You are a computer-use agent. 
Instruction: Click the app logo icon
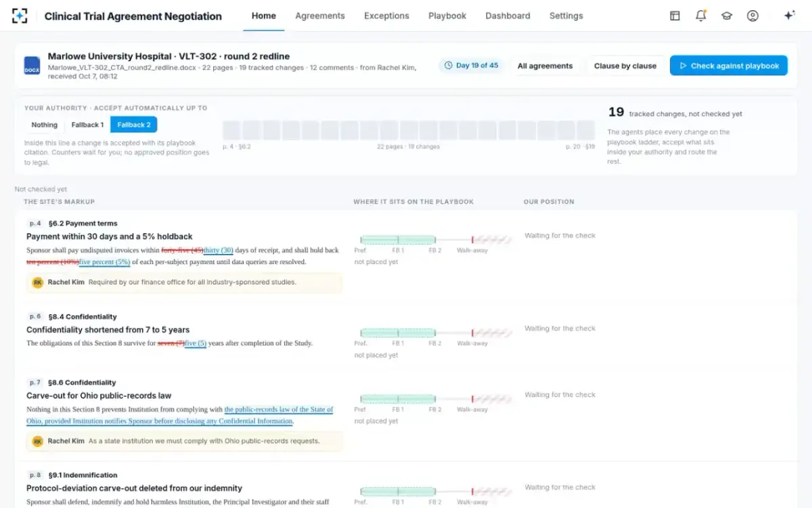click(20, 16)
